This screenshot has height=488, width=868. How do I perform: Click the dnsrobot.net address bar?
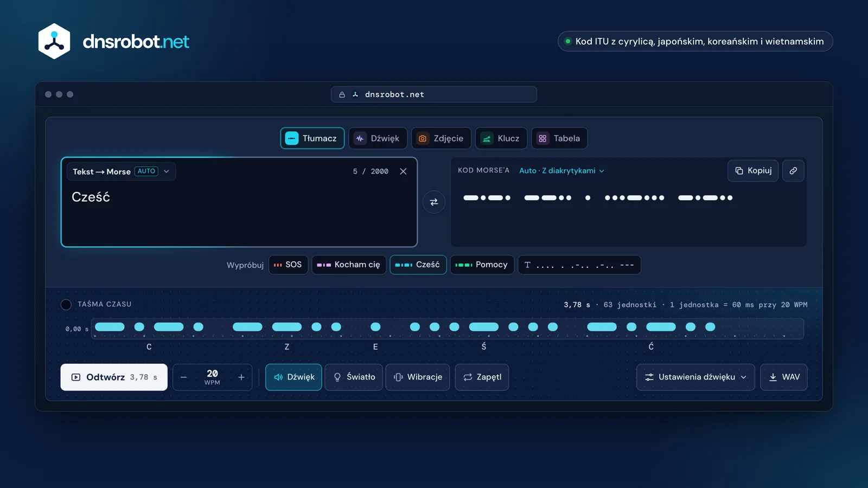tap(434, 94)
